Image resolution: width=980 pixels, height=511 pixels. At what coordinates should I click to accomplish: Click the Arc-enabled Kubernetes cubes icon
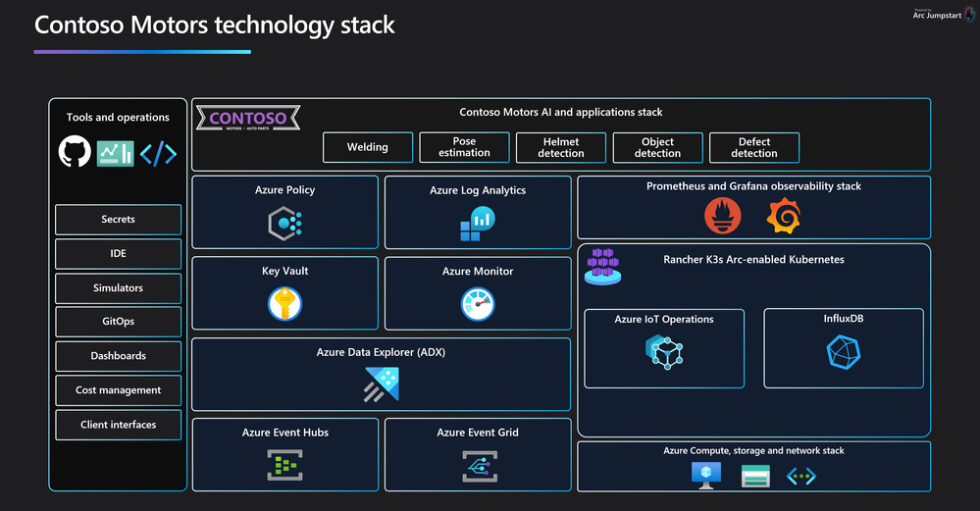pyautogui.click(x=602, y=267)
